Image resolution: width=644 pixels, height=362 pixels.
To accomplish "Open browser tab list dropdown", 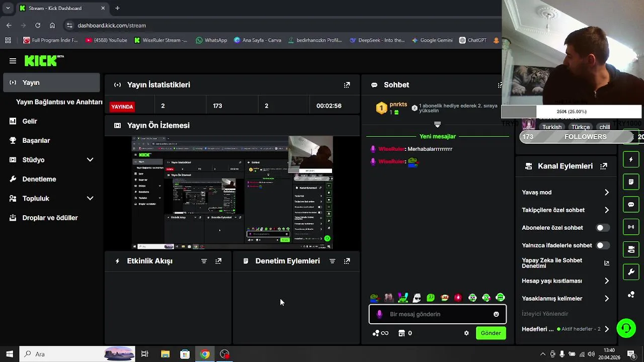I will 8,8.
